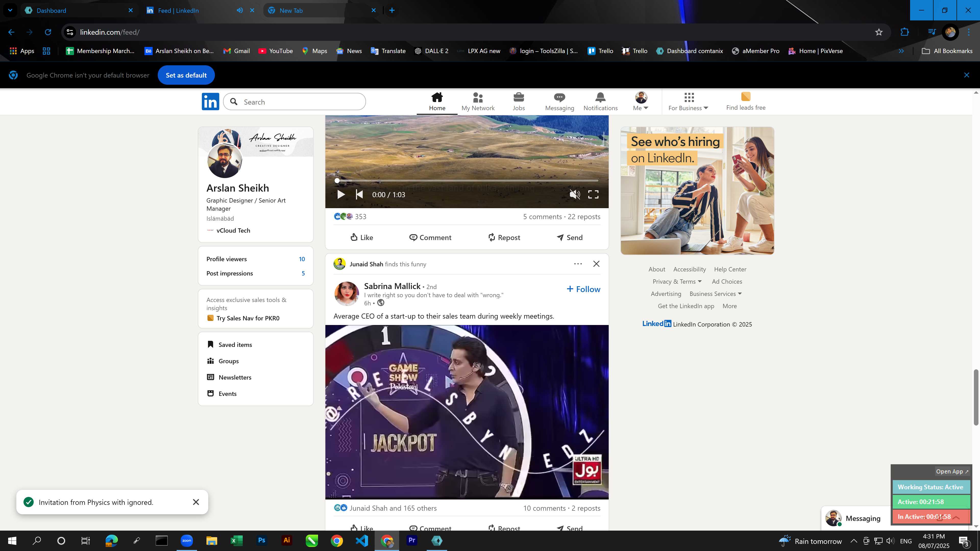Reload the LinkedIn page

[x=48, y=32]
